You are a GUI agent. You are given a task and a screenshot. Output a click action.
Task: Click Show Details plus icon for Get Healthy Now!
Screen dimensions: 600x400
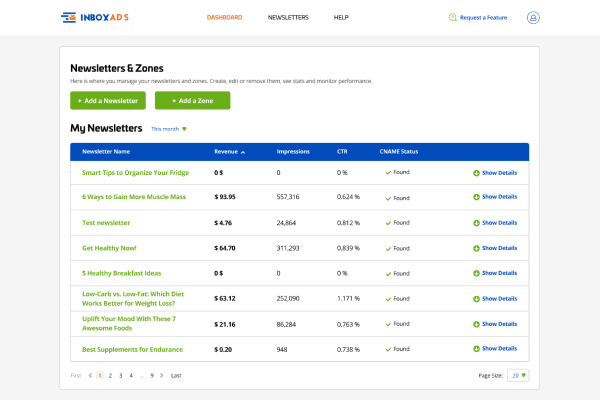pyautogui.click(x=476, y=248)
